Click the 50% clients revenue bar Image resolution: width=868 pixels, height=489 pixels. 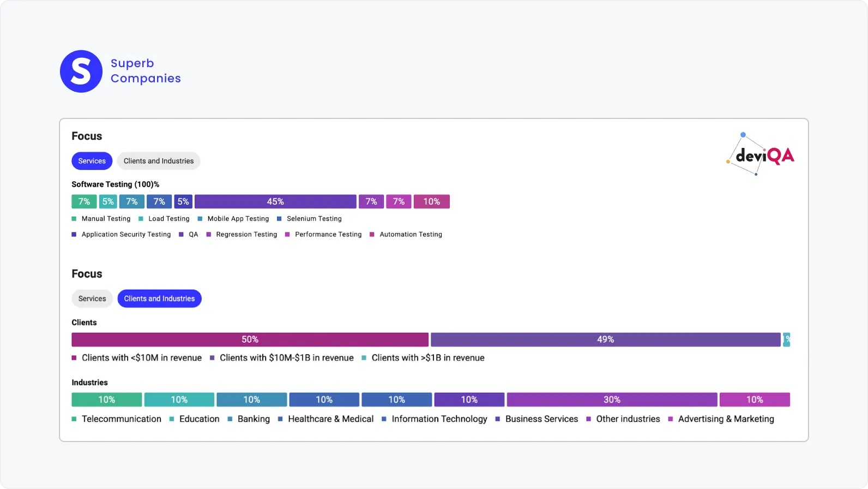click(x=250, y=339)
